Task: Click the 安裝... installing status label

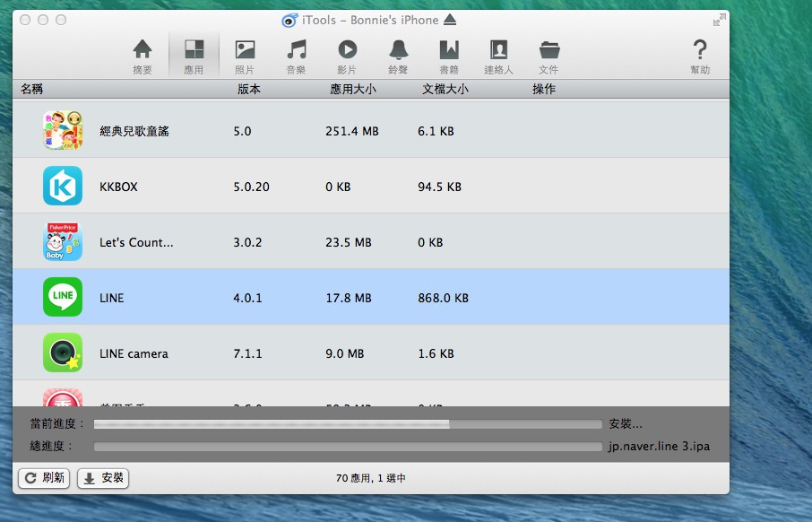Action: [626, 424]
